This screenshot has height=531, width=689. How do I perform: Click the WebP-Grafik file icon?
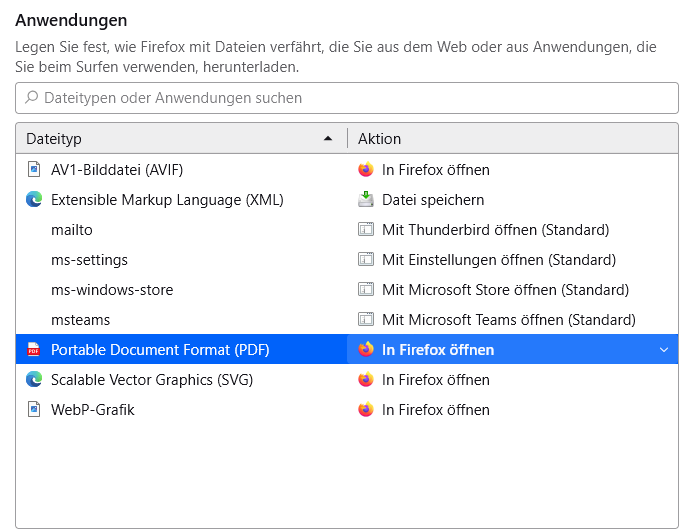[x=34, y=410]
